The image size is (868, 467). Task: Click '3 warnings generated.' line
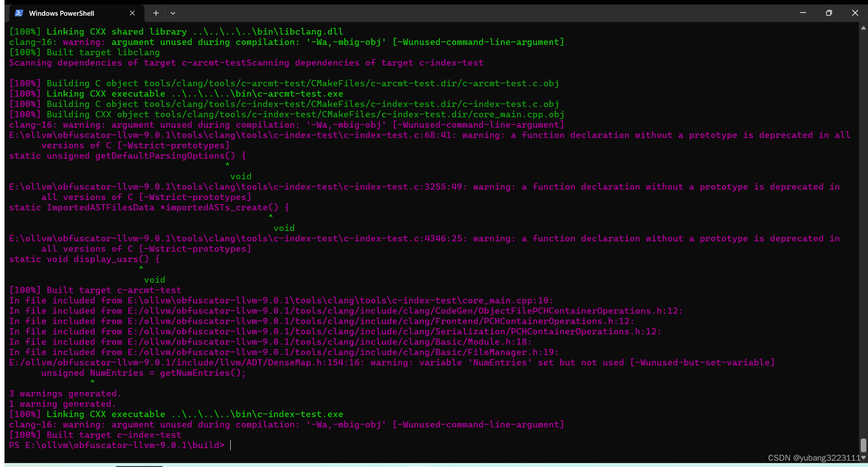[66, 394]
